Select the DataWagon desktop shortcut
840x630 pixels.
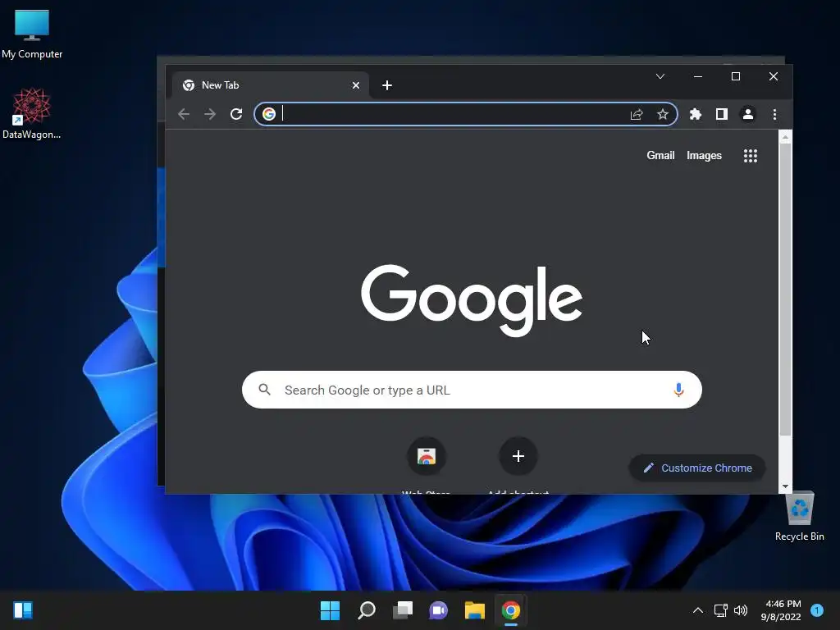(x=32, y=113)
